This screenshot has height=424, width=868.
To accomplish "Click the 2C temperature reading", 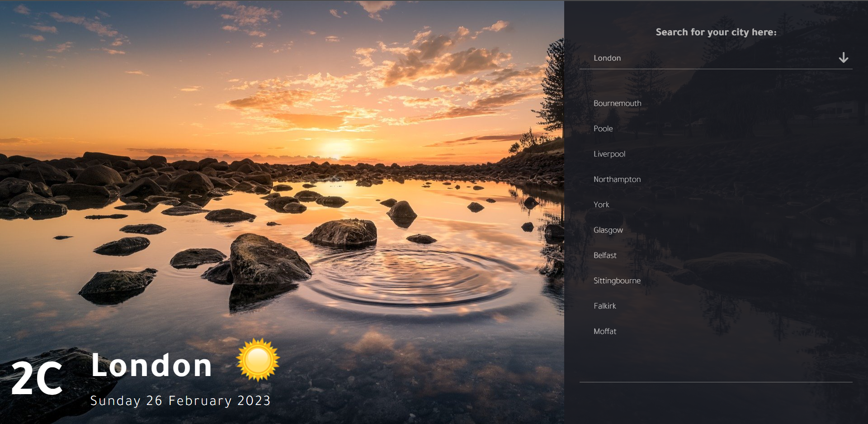I will click(37, 378).
